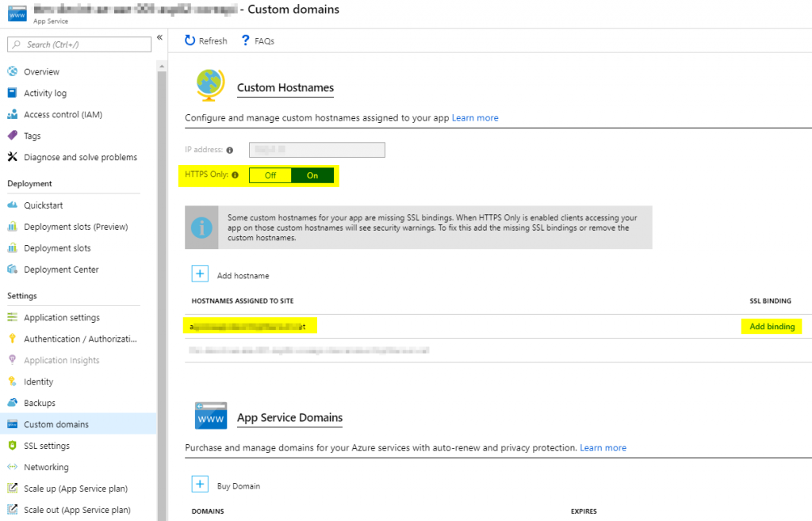Open the Learn more link about custom hostnames

(x=475, y=117)
